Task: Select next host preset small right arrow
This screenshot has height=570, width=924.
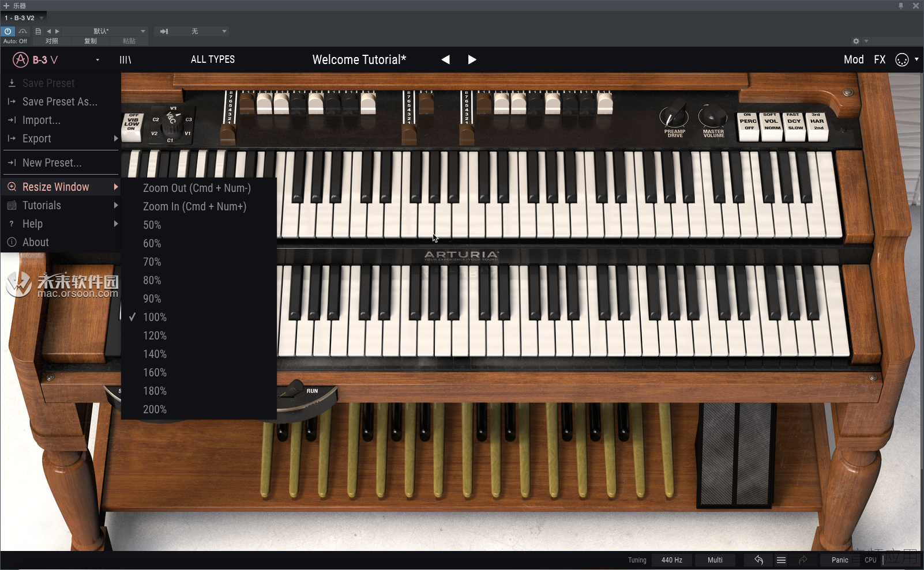Action: click(x=57, y=31)
